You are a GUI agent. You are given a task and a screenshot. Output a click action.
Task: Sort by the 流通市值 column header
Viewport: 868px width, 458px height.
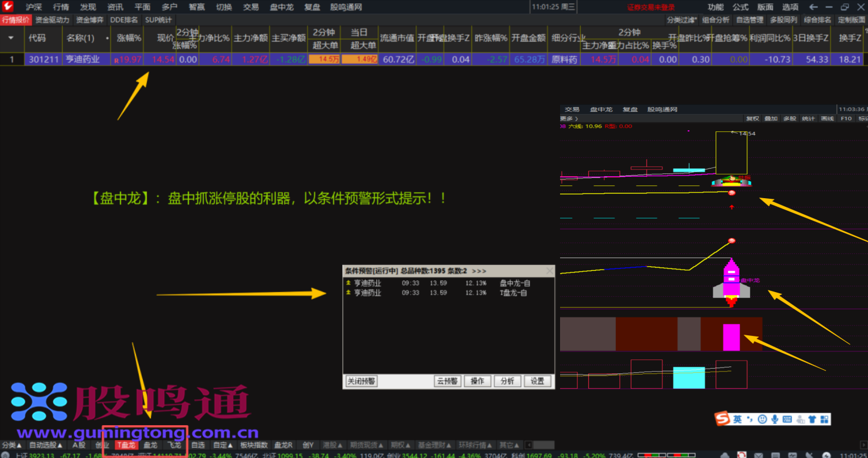(397, 38)
